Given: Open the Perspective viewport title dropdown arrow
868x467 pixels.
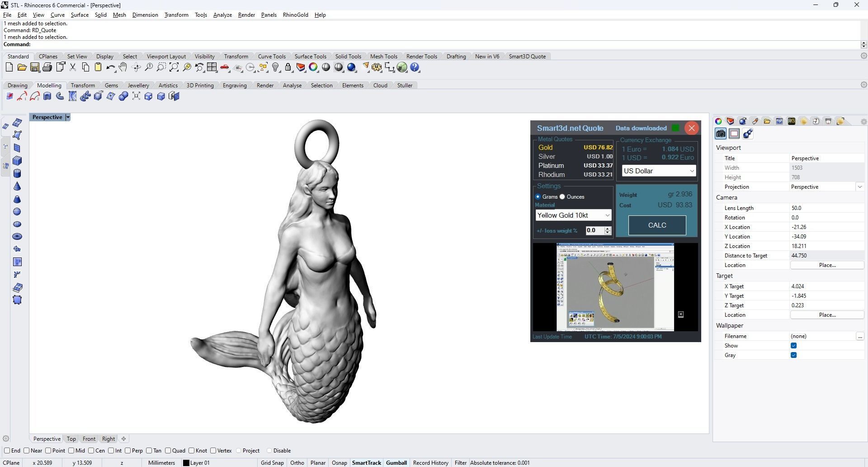Looking at the screenshot, I should point(68,117).
